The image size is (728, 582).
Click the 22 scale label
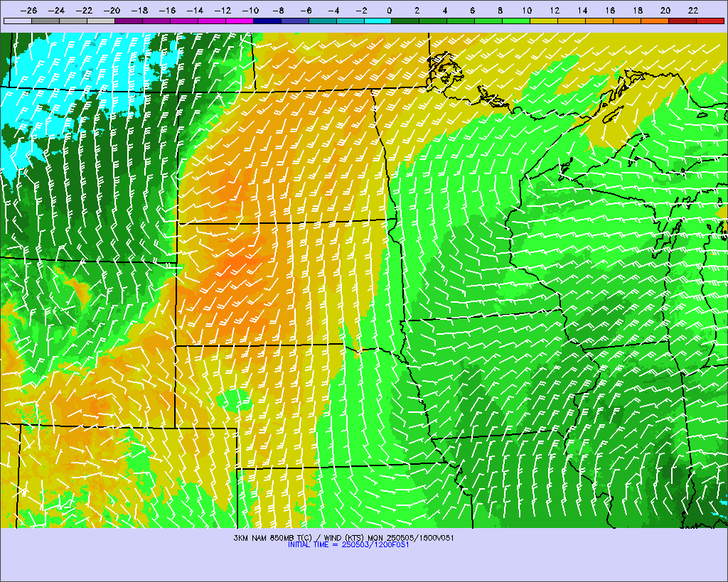pos(693,10)
